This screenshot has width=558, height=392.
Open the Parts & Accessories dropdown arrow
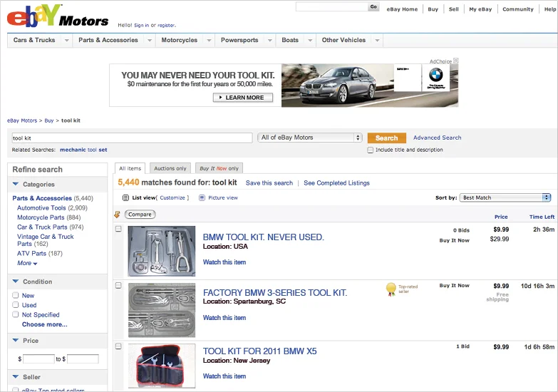150,40
